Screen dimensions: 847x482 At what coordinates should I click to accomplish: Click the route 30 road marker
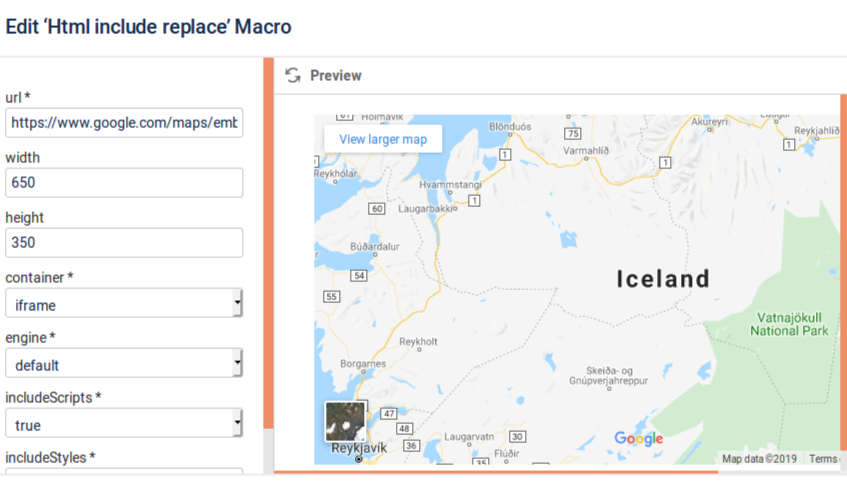[517, 436]
